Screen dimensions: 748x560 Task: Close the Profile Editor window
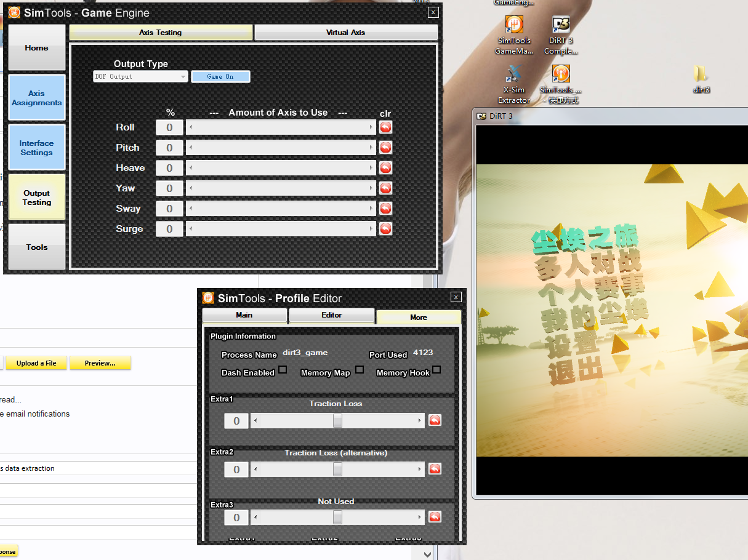(x=456, y=297)
